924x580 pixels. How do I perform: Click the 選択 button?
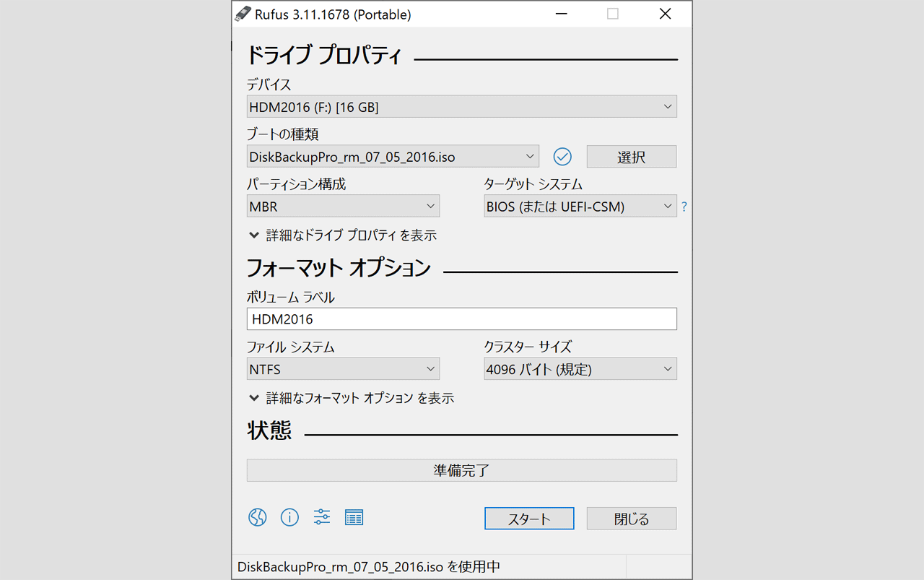point(632,157)
